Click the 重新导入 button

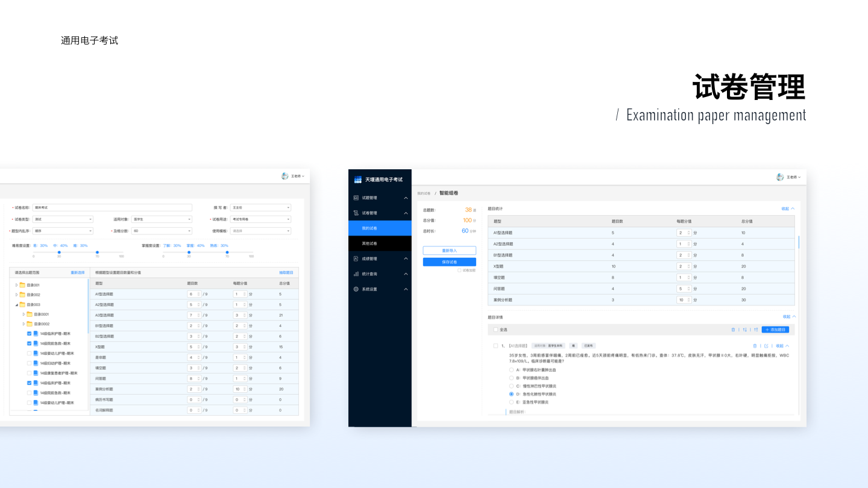(450, 250)
